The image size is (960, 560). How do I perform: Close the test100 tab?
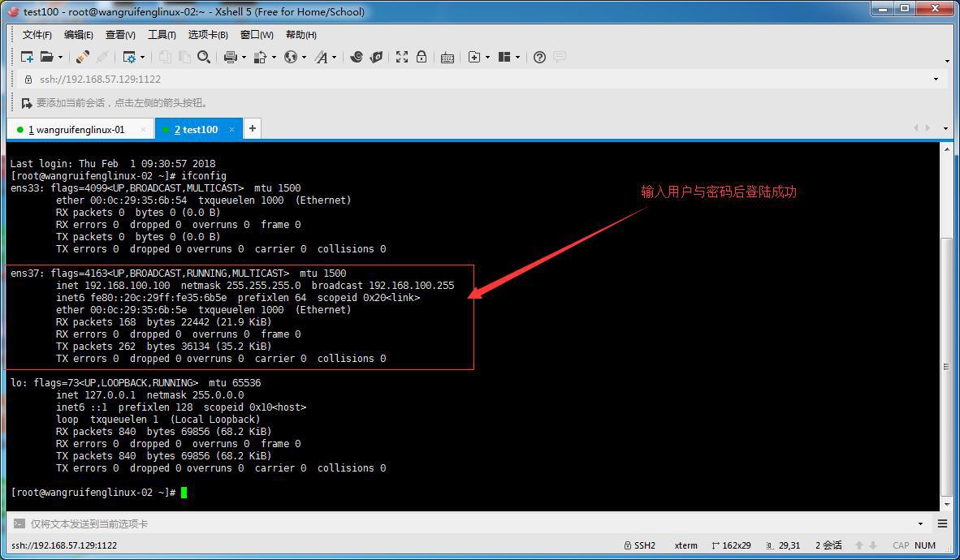coord(232,130)
